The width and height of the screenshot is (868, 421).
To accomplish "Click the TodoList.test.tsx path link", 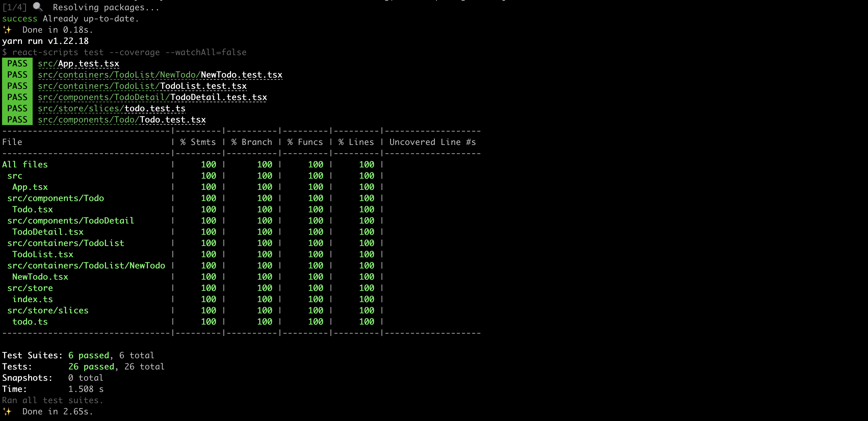I will tap(142, 86).
